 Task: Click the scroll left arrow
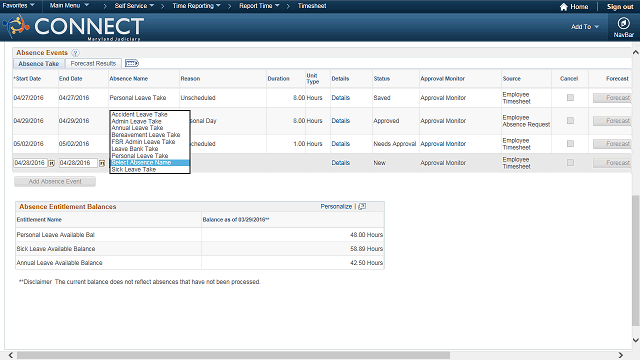click(x=11, y=355)
